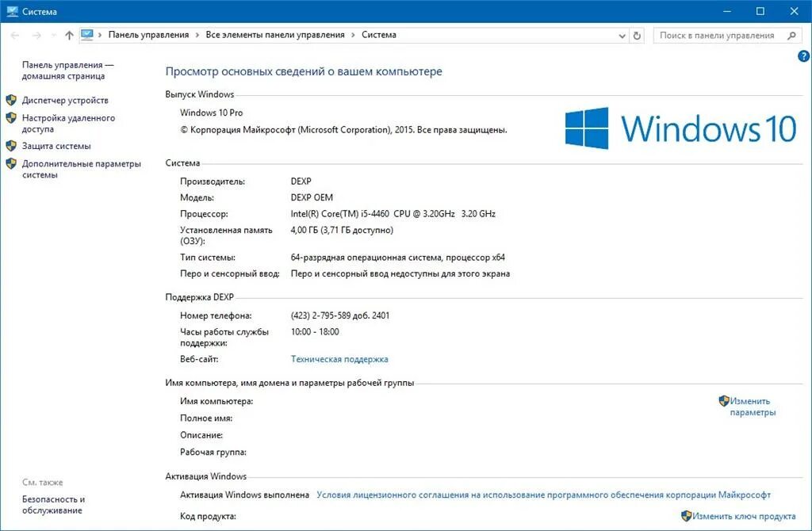Click Изменить ключ продукта link
This screenshot has width=812, height=531.
pyautogui.click(x=744, y=516)
